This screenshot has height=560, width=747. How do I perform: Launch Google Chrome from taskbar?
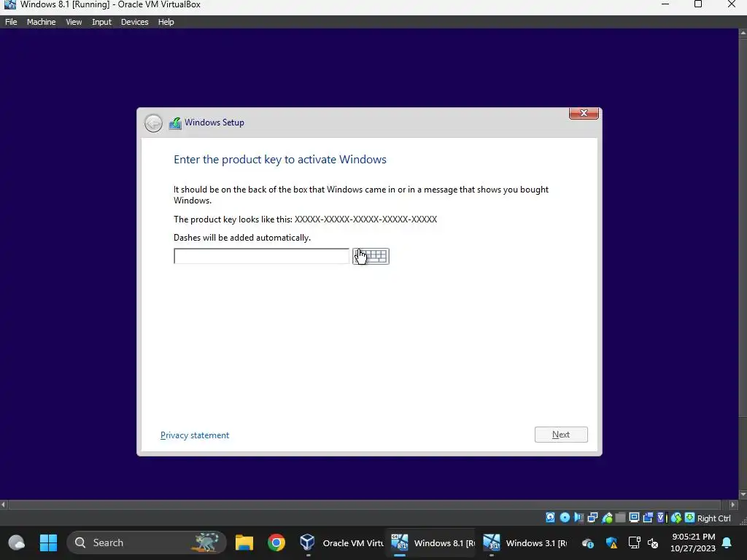click(x=276, y=542)
